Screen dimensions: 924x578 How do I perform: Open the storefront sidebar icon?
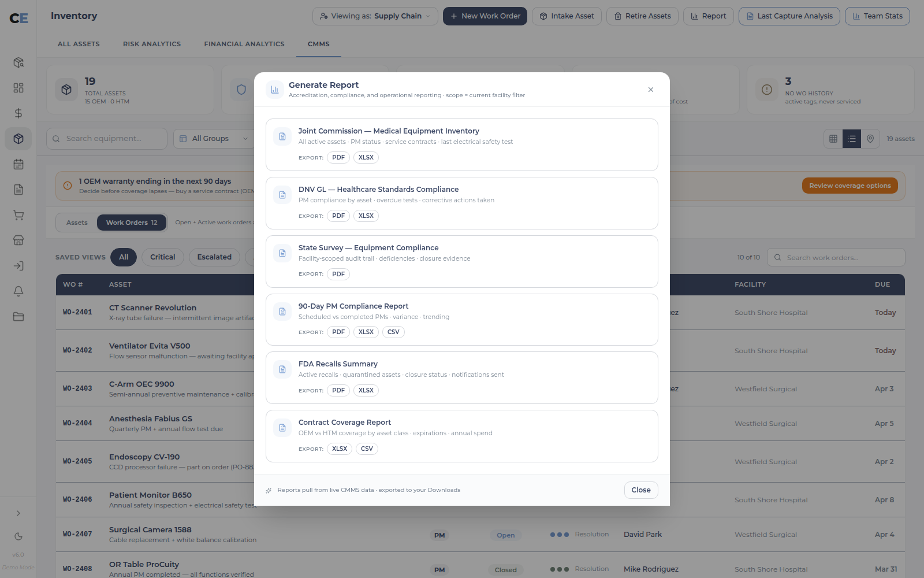[x=18, y=240]
